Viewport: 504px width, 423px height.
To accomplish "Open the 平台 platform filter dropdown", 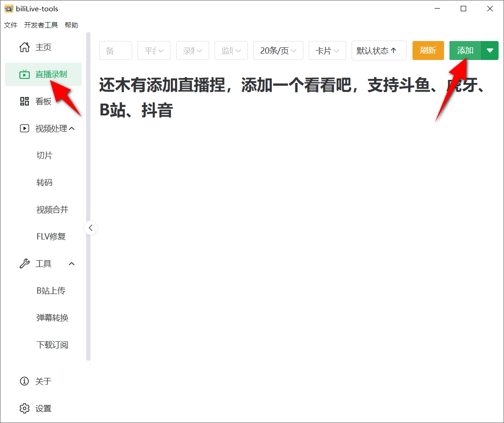I will [x=154, y=51].
